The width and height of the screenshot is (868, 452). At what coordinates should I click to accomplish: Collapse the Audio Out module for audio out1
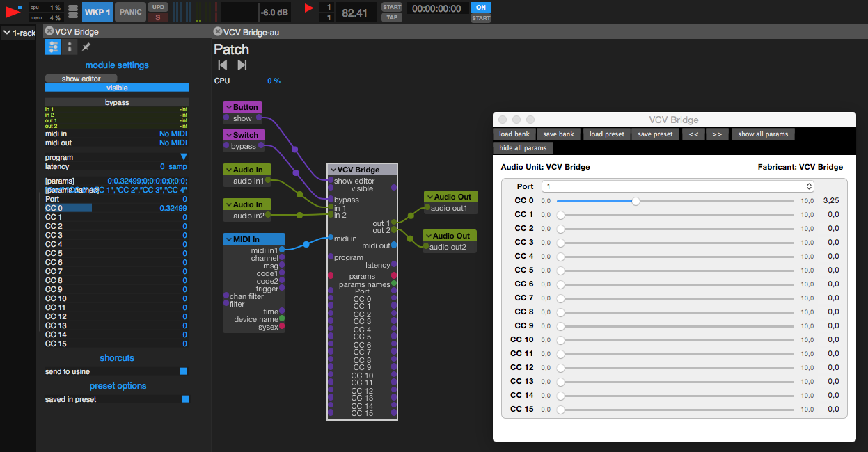tap(430, 197)
